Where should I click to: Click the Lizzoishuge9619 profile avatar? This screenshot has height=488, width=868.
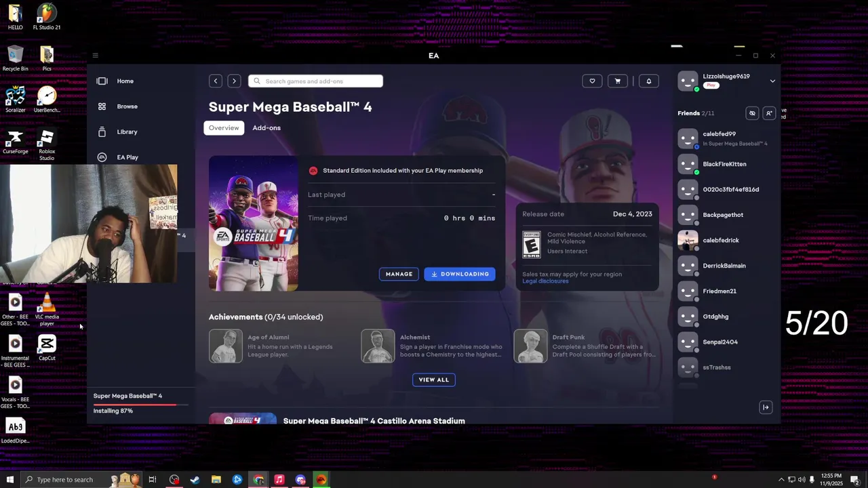[688, 81]
